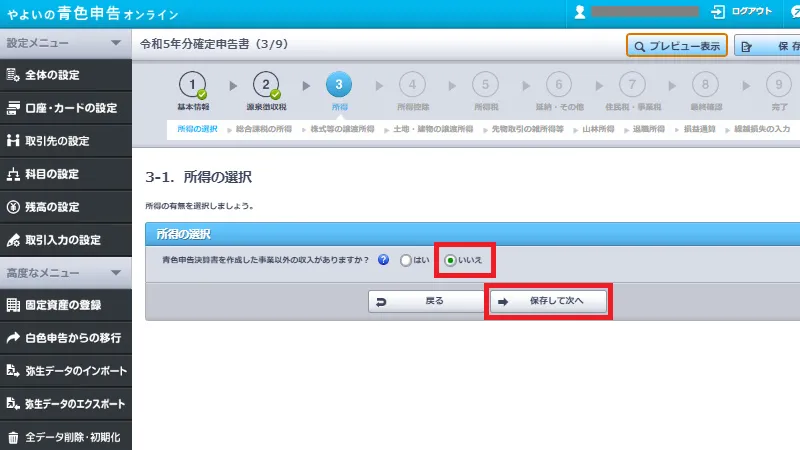The width and height of the screenshot is (800, 450).
Task: Click step 7 住民税・事業税 circle
Action: pos(632,85)
